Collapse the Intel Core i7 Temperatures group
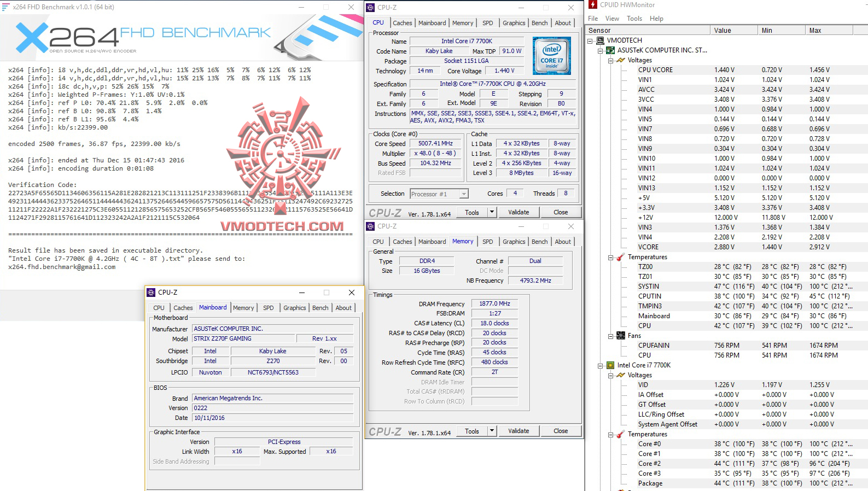The height and width of the screenshot is (491, 868). coord(611,434)
